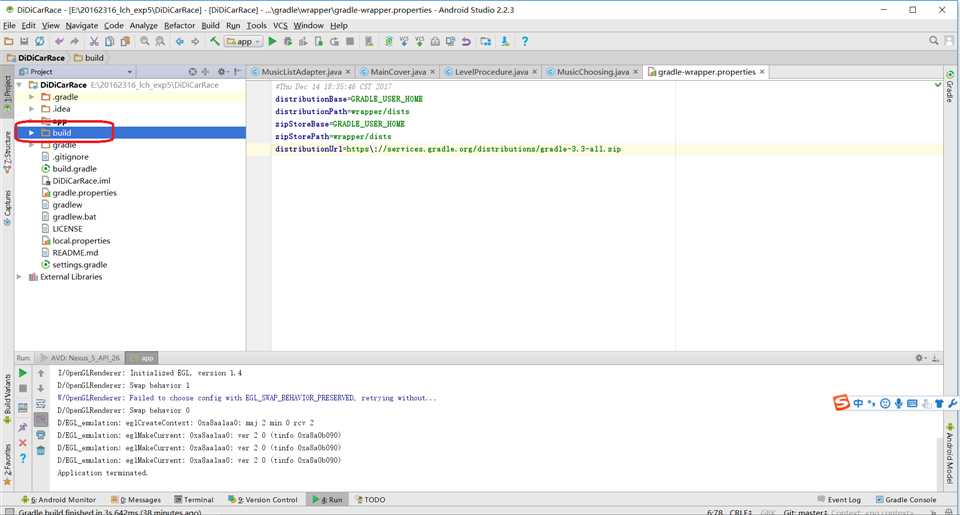The image size is (960, 515).
Task: Open the Android Monitor tool window
Action: point(59,500)
